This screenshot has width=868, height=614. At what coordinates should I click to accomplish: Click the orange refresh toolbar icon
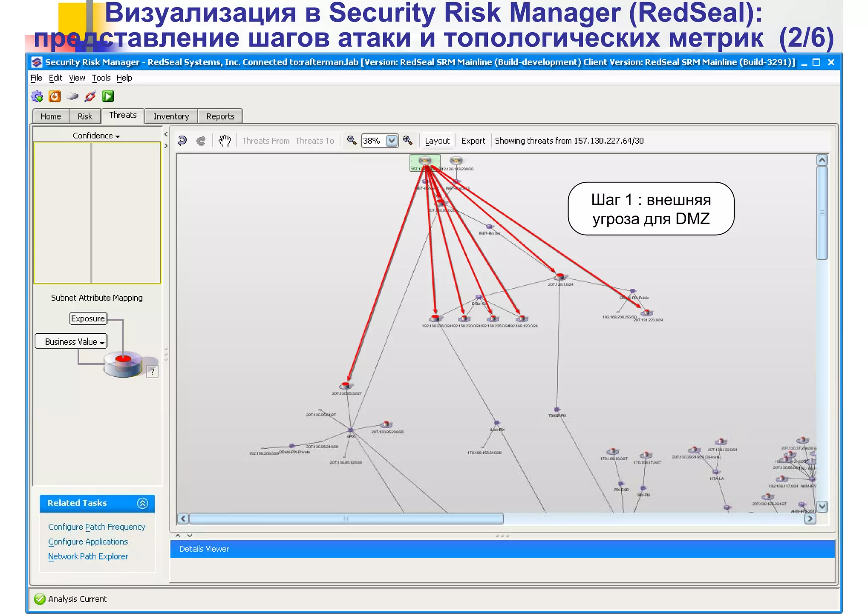coord(55,97)
